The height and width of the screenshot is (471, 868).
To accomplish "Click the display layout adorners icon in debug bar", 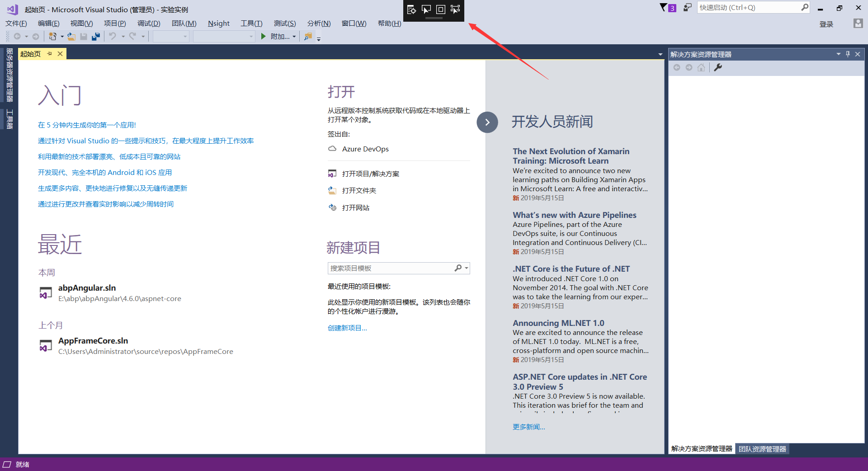I will click(x=441, y=9).
